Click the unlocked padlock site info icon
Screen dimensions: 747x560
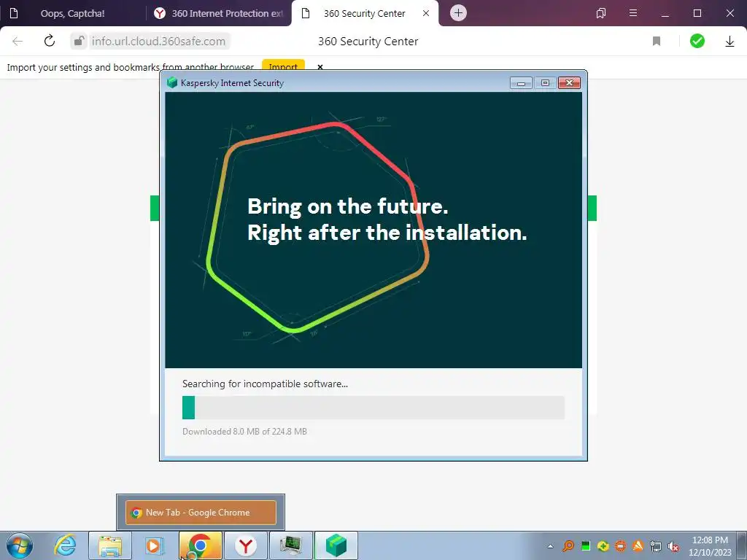click(x=79, y=42)
